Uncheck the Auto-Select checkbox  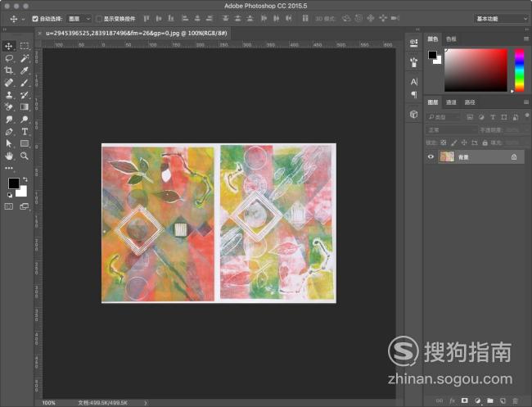point(35,19)
